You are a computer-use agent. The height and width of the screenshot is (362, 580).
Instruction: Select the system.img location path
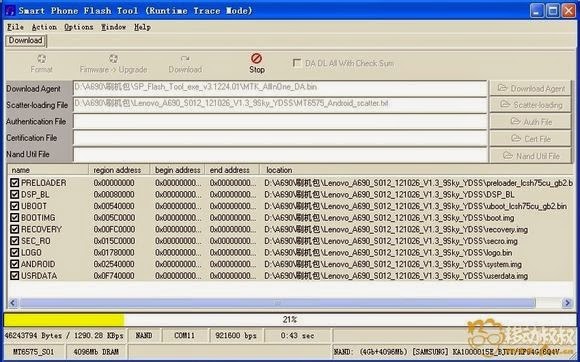pyautogui.click(x=393, y=264)
